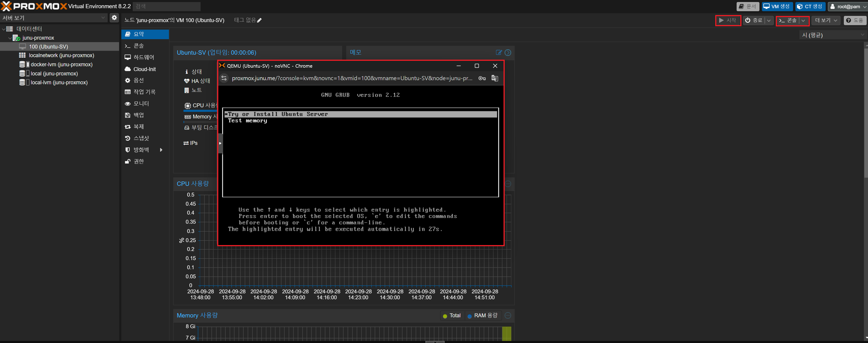Collapse the Memory 사용량 chart panel
The width and height of the screenshot is (868, 343).
click(508, 316)
